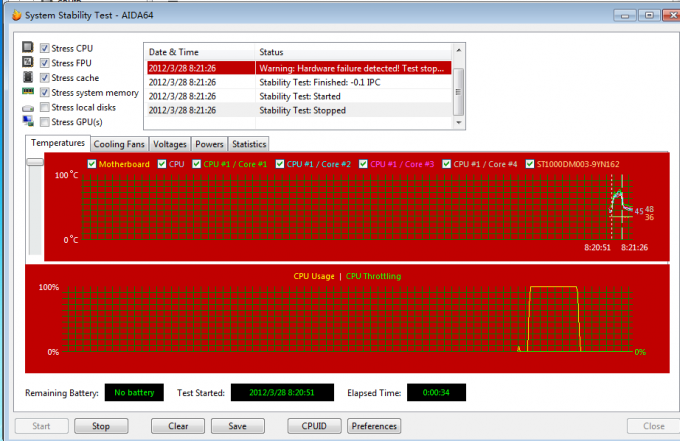Image resolution: width=680 pixels, height=441 pixels.
Task: Click the Preferences button
Action: click(x=373, y=426)
